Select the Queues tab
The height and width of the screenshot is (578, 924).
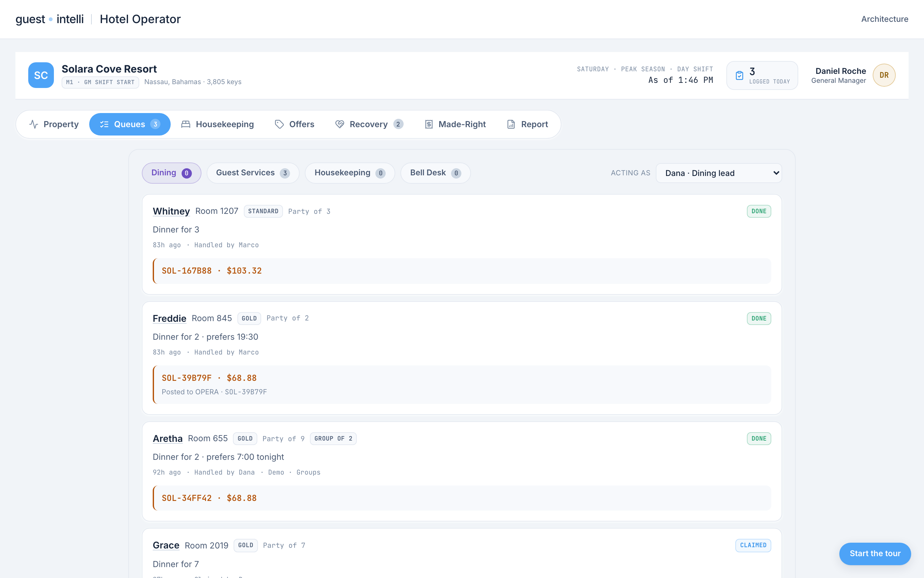point(130,124)
